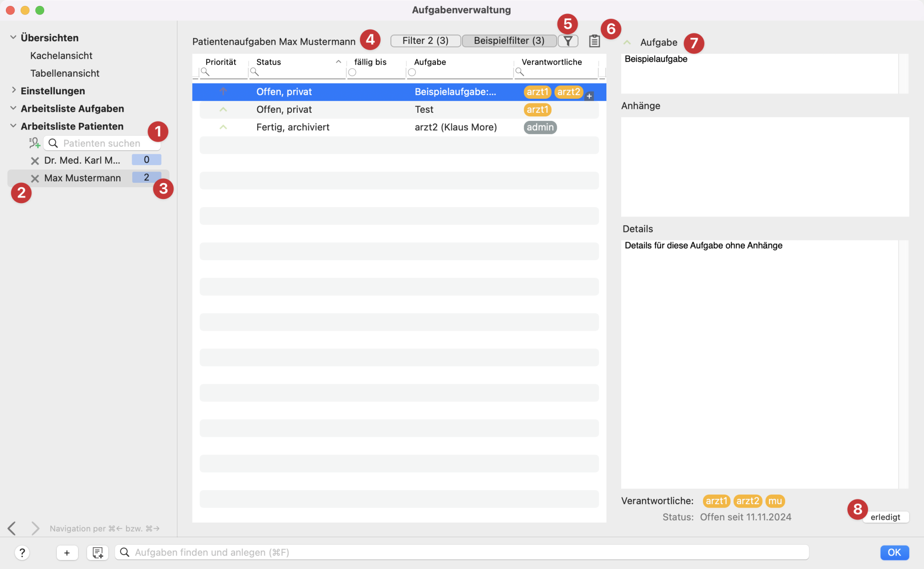924x569 pixels.
Task: Click the Fertig, archiviert status cell
Action: (x=293, y=127)
